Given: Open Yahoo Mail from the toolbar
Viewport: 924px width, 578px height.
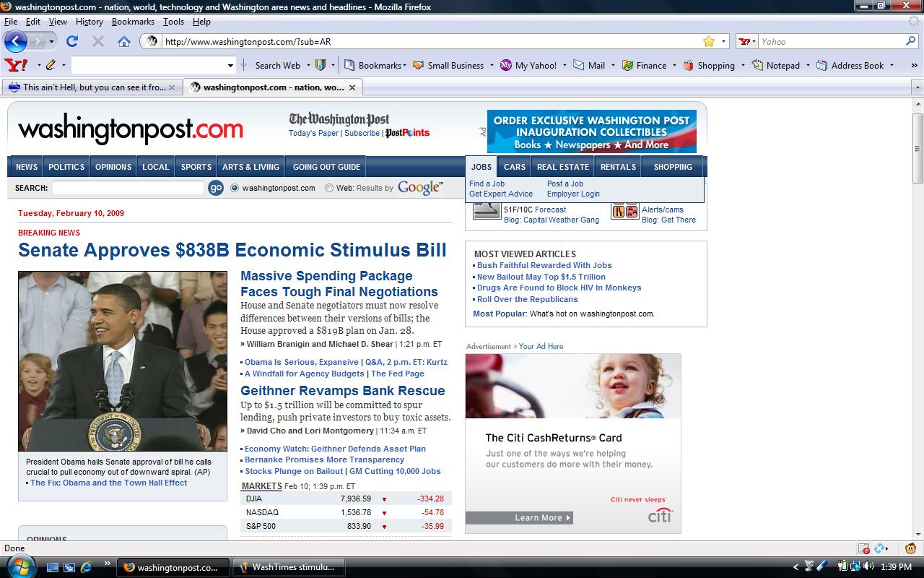Looking at the screenshot, I should [x=586, y=65].
